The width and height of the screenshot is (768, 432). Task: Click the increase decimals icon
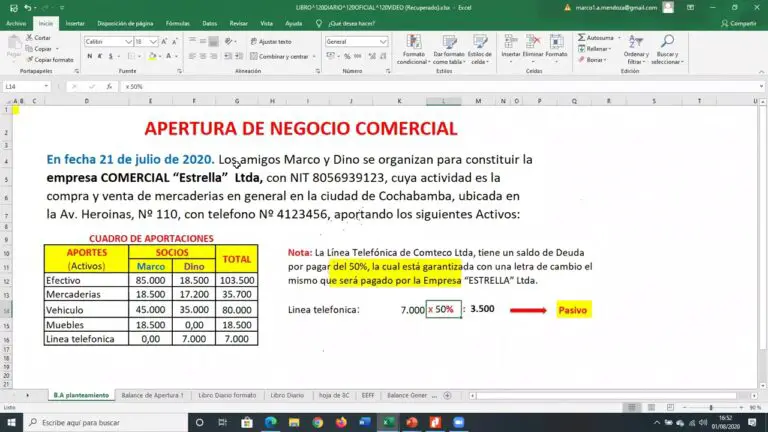click(372, 56)
